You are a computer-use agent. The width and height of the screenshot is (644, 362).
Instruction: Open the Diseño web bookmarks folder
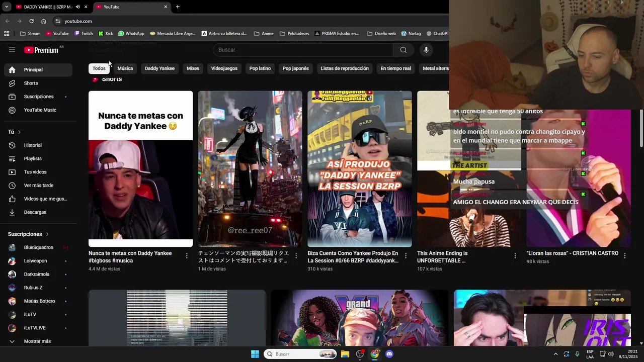point(381,34)
